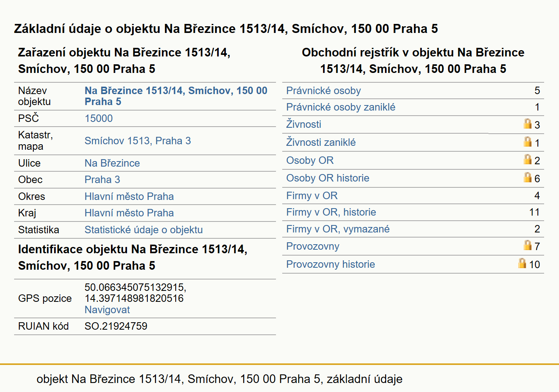The width and height of the screenshot is (559, 392).
Task: Open Hlavní město Praha in Kraj row
Action: click(x=129, y=213)
